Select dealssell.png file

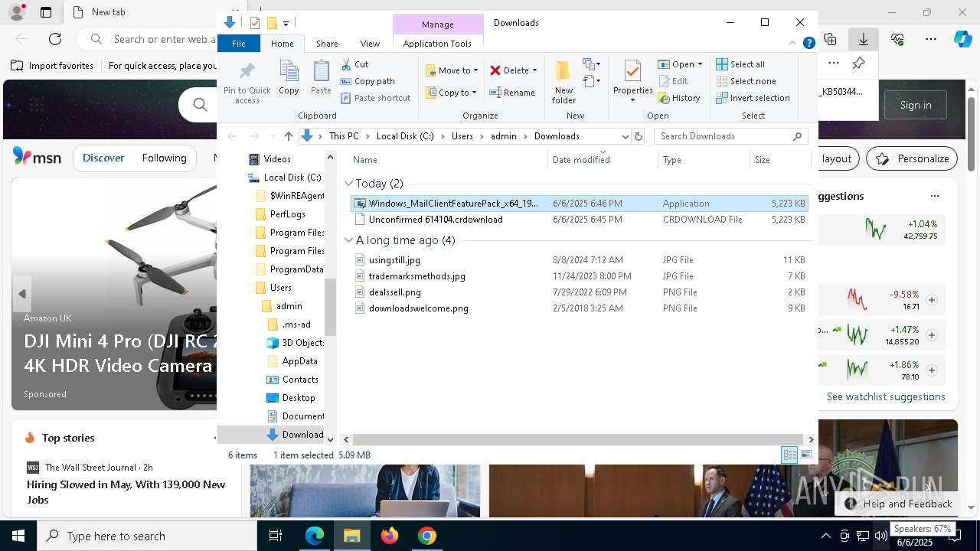point(580,292)
